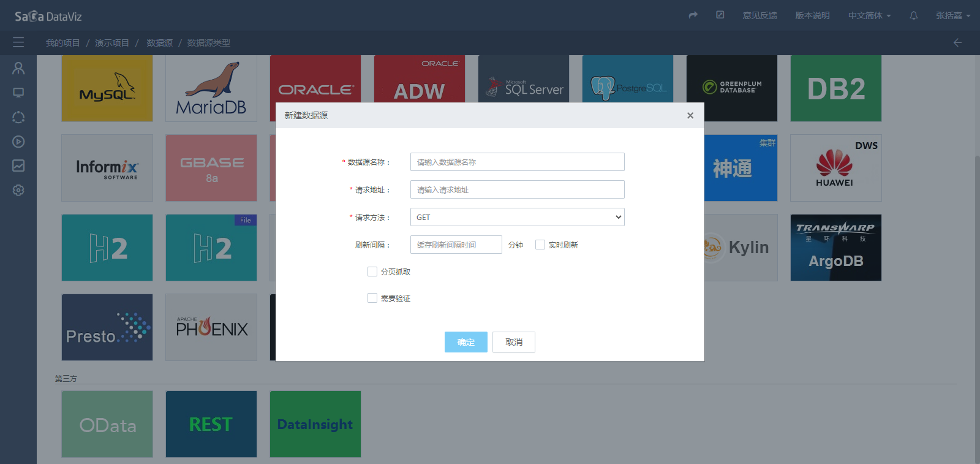Click the edit note icon in header

(720, 15)
